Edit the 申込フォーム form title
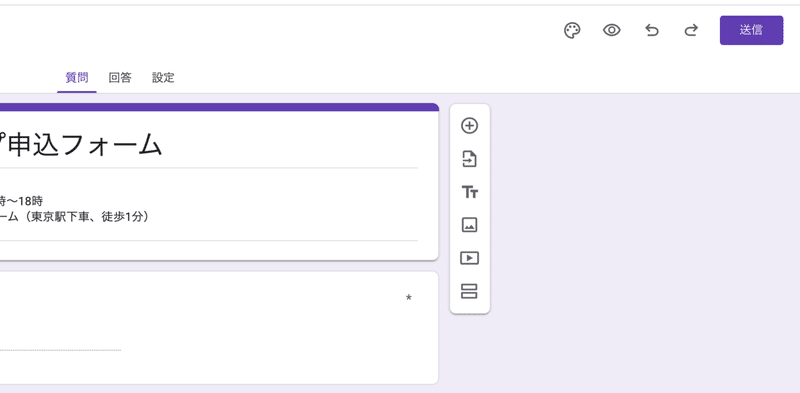800x393 pixels. tap(82, 145)
